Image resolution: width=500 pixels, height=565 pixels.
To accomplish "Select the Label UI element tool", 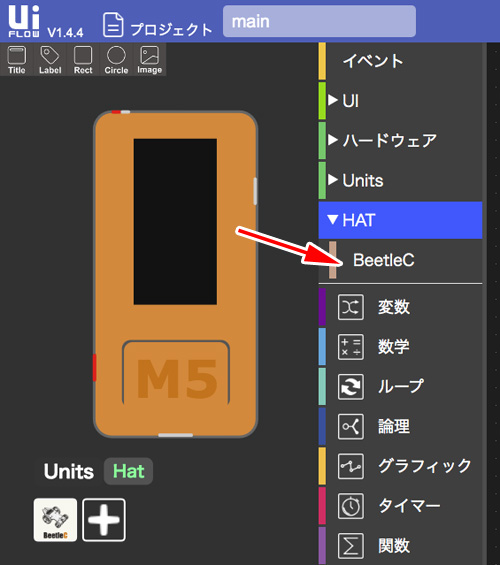I will (50, 60).
